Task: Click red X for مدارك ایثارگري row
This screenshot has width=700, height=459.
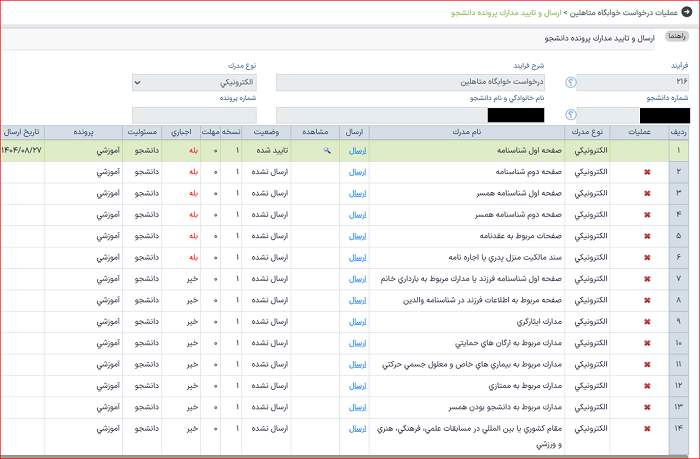Action: coord(647,322)
